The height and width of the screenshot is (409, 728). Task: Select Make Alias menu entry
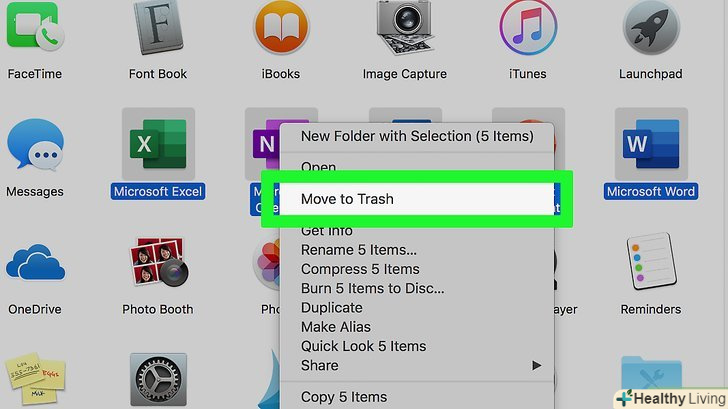pos(336,327)
